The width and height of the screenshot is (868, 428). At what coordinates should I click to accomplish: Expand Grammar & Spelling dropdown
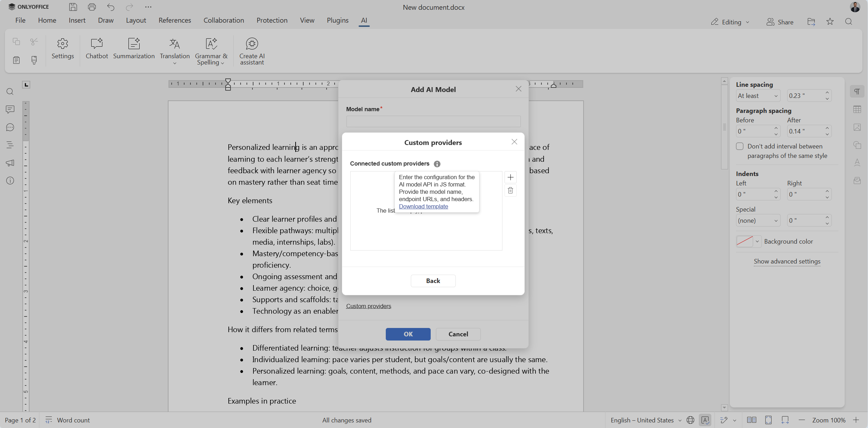(x=222, y=63)
